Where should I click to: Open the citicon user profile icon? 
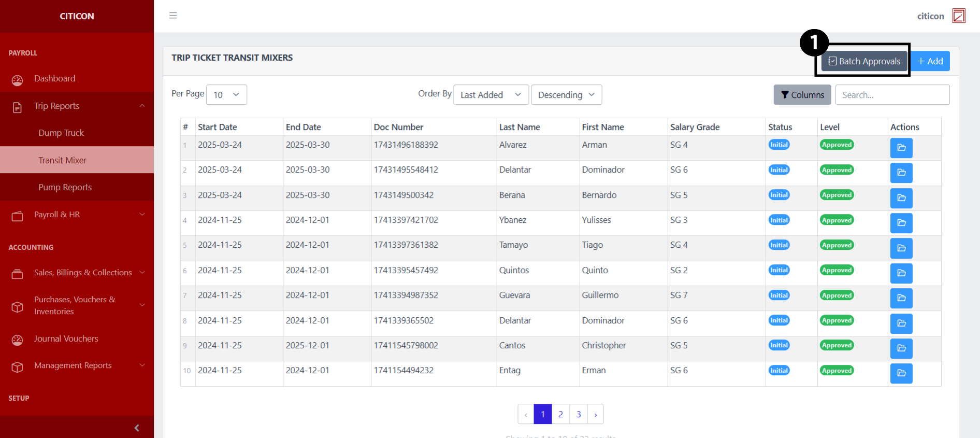pyautogui.click(x=958, y=16)
